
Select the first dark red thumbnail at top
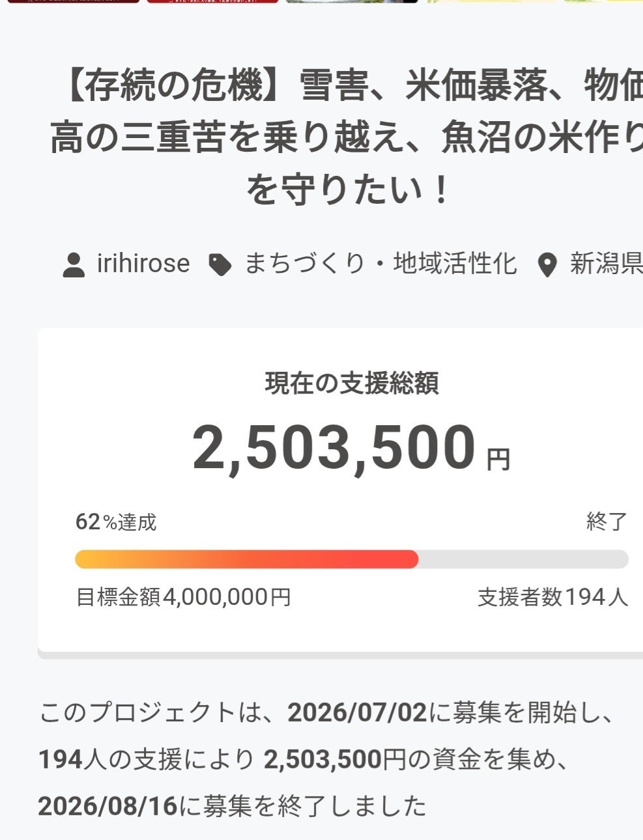[74, 2]
